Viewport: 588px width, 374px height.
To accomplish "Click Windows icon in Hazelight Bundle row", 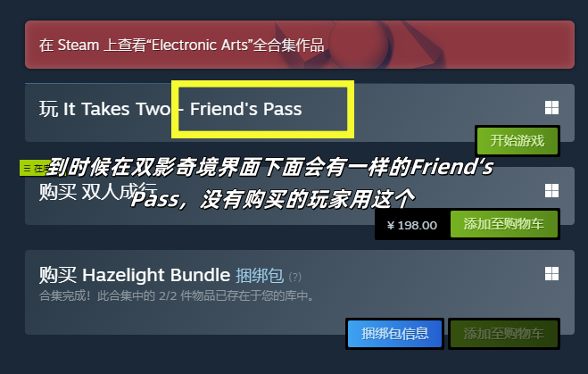I will coord(551,274).
